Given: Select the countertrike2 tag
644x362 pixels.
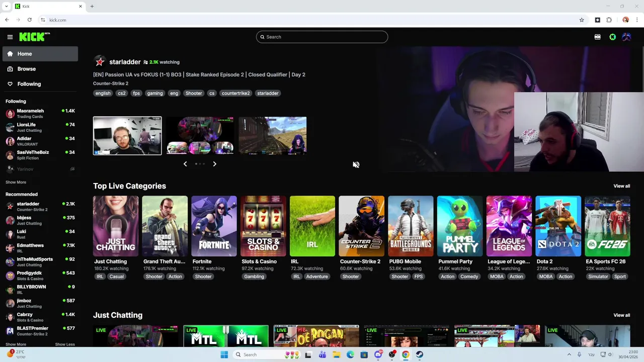Looking at the screenshot, I should click(235, 93).
